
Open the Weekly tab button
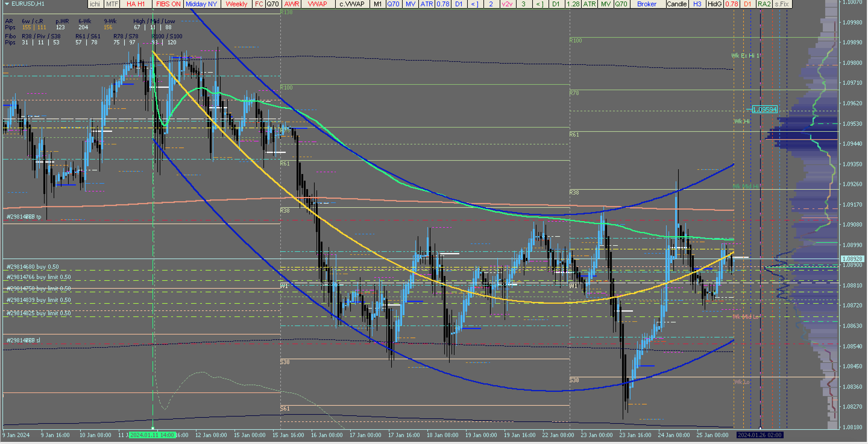point(236,4)
